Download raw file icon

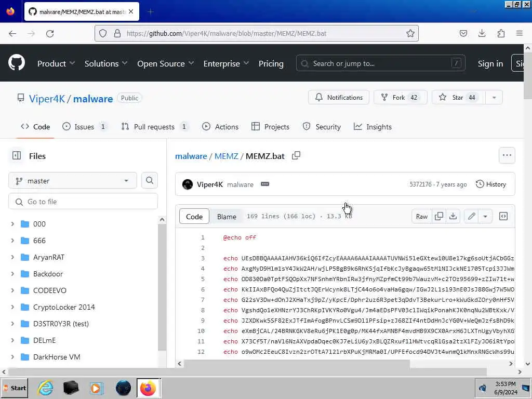pos(453,217)
